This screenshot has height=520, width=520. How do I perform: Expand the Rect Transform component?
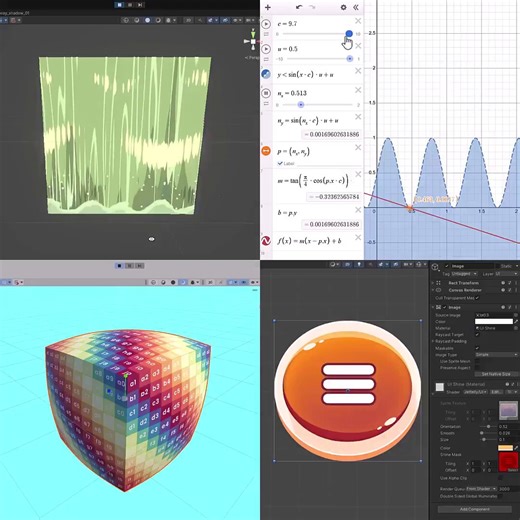click(433, 283)
